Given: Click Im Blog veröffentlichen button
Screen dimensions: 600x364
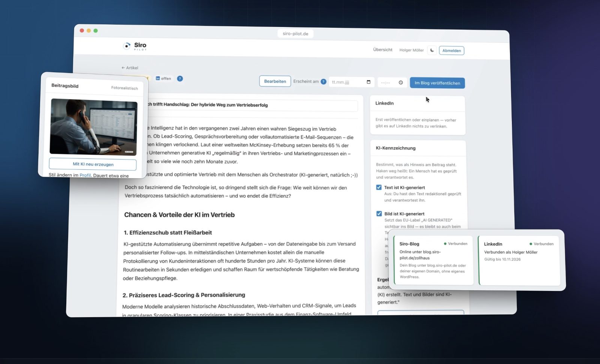Looking at the screenshot, I should coord(437,83).
